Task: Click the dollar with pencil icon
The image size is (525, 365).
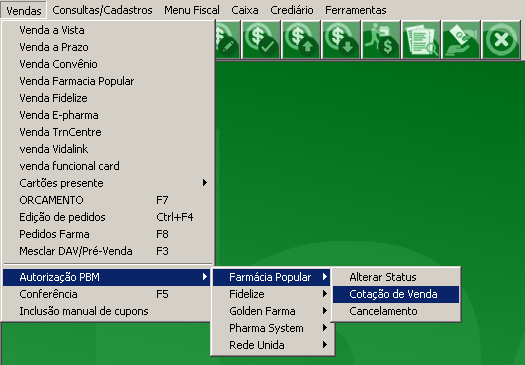Action: pyautogui.click(x=228, y=40)
